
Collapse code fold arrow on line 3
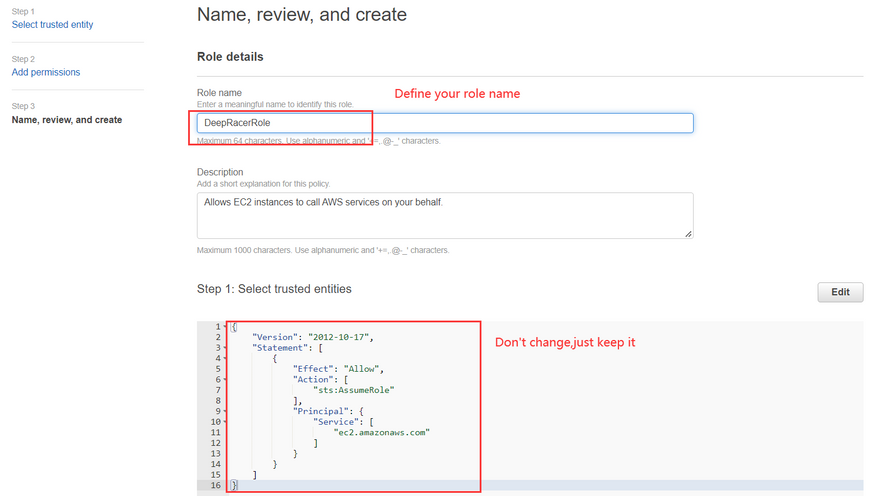pos(225,348)
